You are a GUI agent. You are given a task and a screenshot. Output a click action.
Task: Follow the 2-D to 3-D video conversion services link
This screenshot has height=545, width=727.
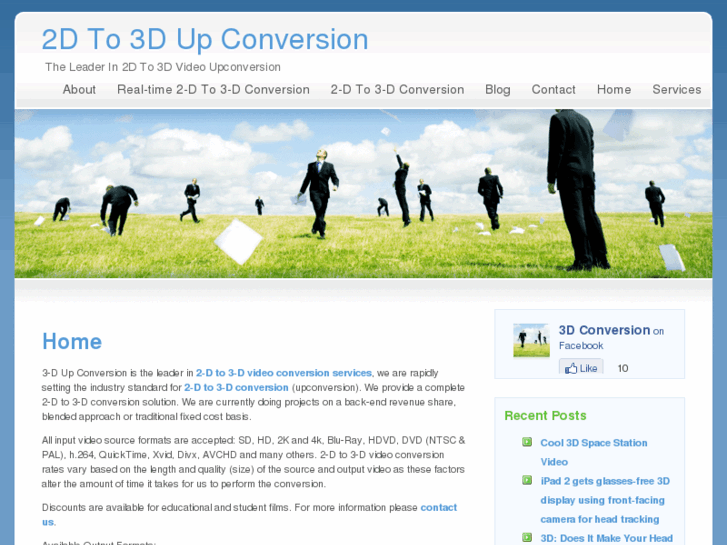(284, 373)
